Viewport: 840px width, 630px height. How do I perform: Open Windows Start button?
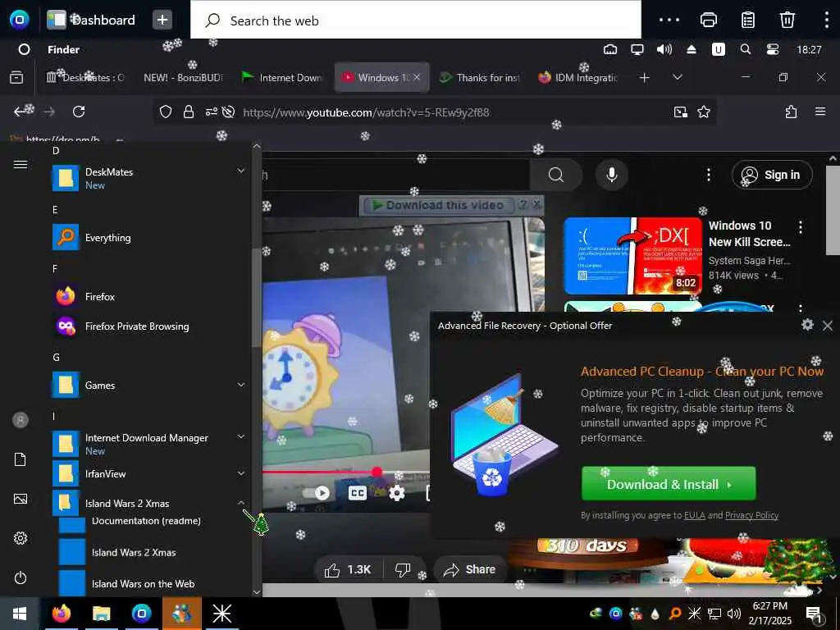[x=20, y=614]
